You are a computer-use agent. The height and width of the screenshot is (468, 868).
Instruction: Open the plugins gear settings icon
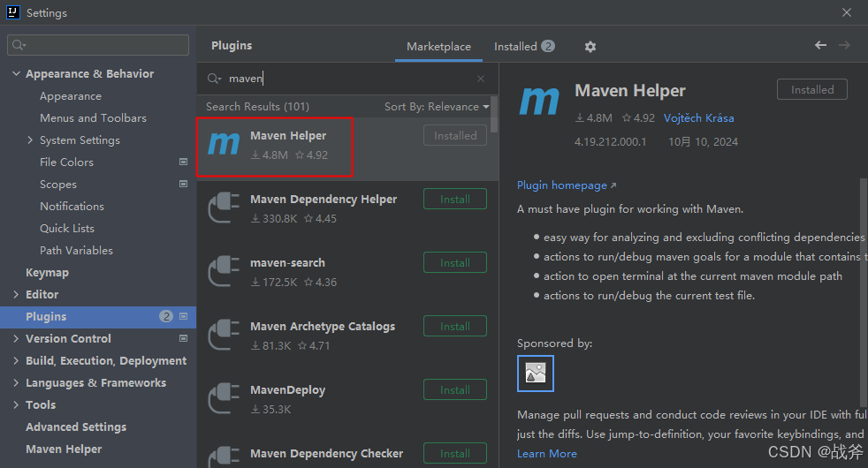(x=590, y=47)
